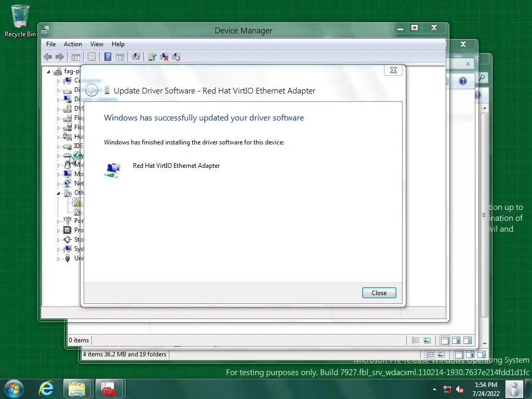
Task: Toggle rightmost pane icon in '4 items' status bar
Action: (482, 354)
